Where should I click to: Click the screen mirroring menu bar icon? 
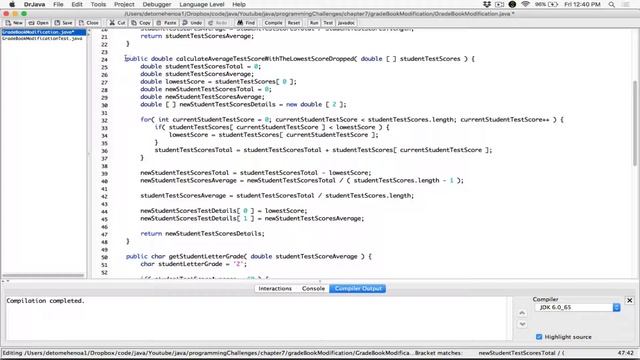tap(499, 4)
